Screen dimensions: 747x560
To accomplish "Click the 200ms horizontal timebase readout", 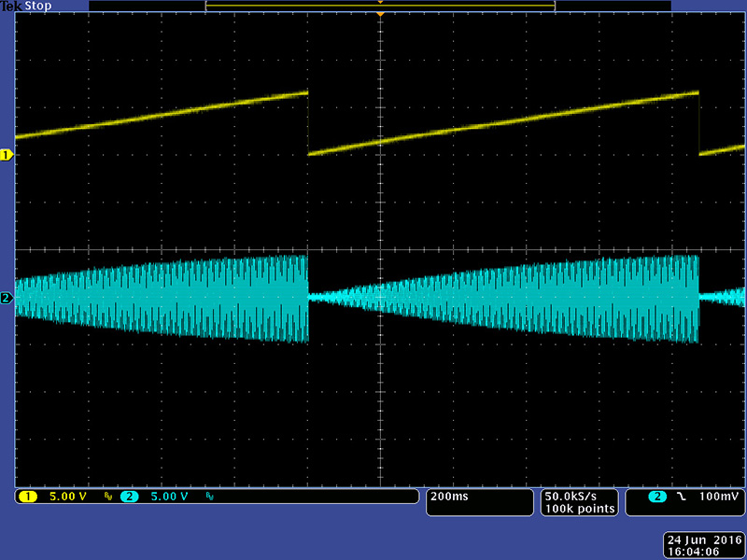I will pyautogui.click(x=447, y=497).
